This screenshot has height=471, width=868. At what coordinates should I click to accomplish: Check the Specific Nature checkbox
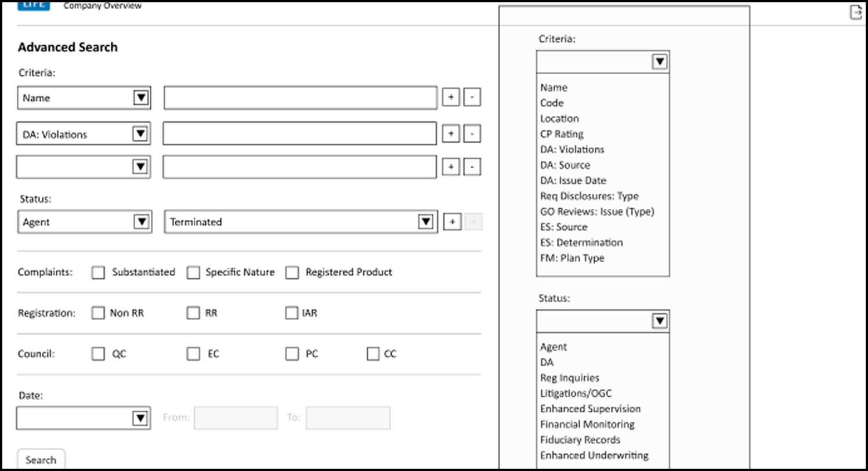(x=193, y=272)
